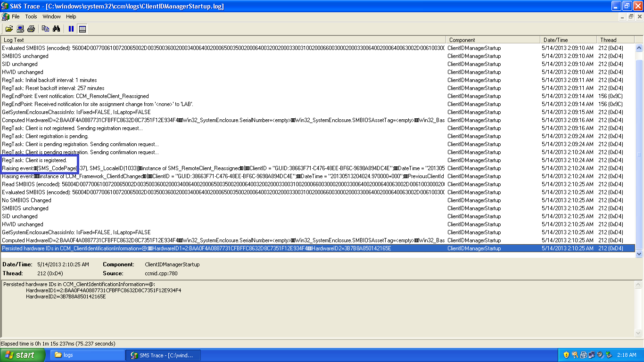The width and height of the screenshot is (644, 362).
Task: Click the Thread column header
Action: [x=616, y=40]
